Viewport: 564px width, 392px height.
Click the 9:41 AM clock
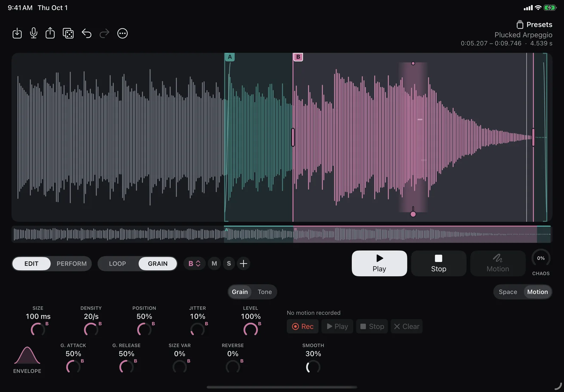point(20,8)
